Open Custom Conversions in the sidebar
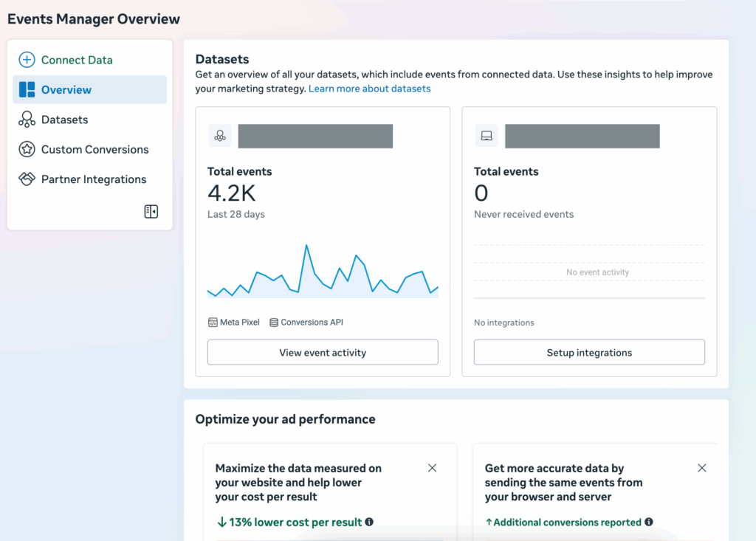This screenshot has height=541, width=756. 89,150
